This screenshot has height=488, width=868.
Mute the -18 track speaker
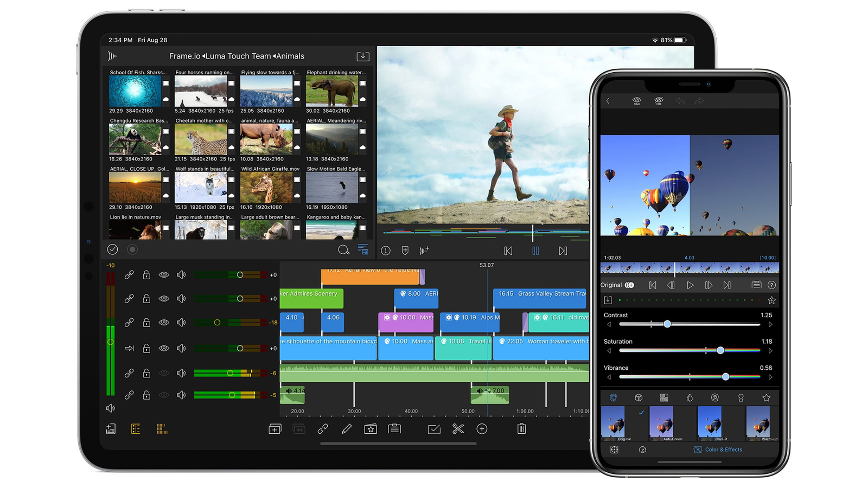click(x=181, y=322)
